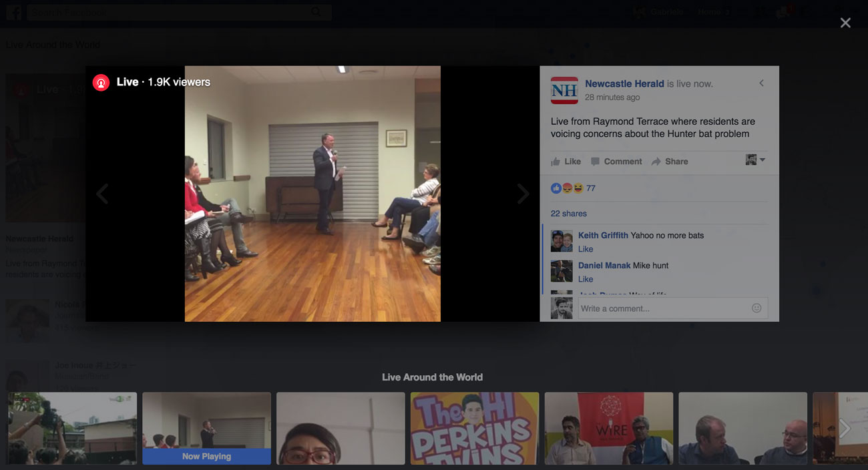
Task: Go to next live video arrow
Action: 523,194
